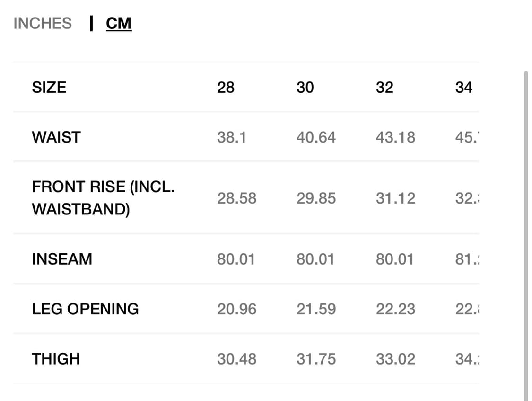Click the LEG OPENING row label
This screenshot has height=401, width=532.
tap(85, 309)
